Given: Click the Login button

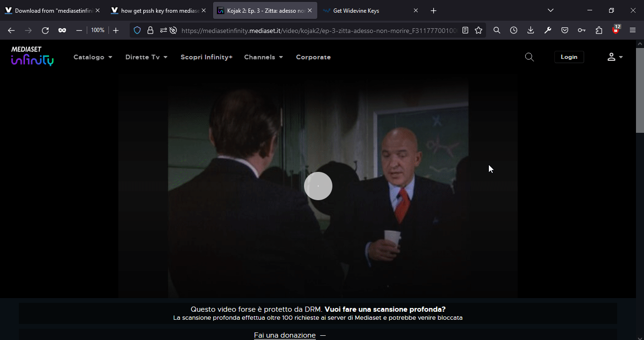Looking at the screenshot, I should [569, 57].
